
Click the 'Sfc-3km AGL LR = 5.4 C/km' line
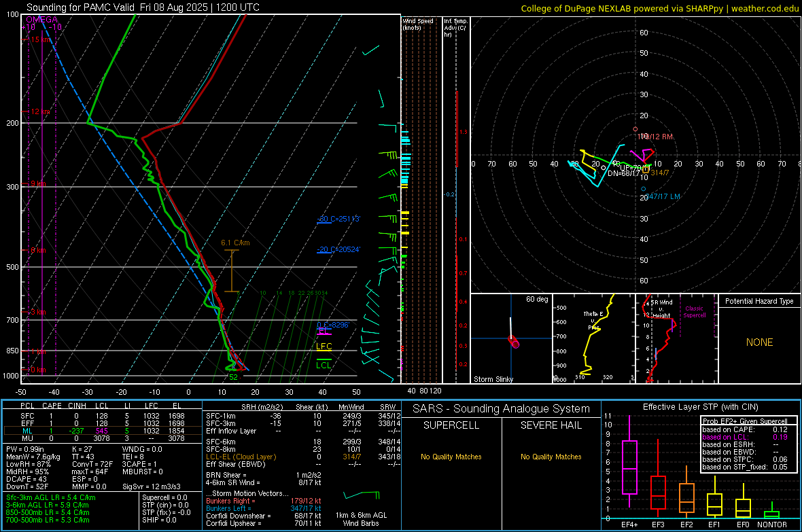51,498
